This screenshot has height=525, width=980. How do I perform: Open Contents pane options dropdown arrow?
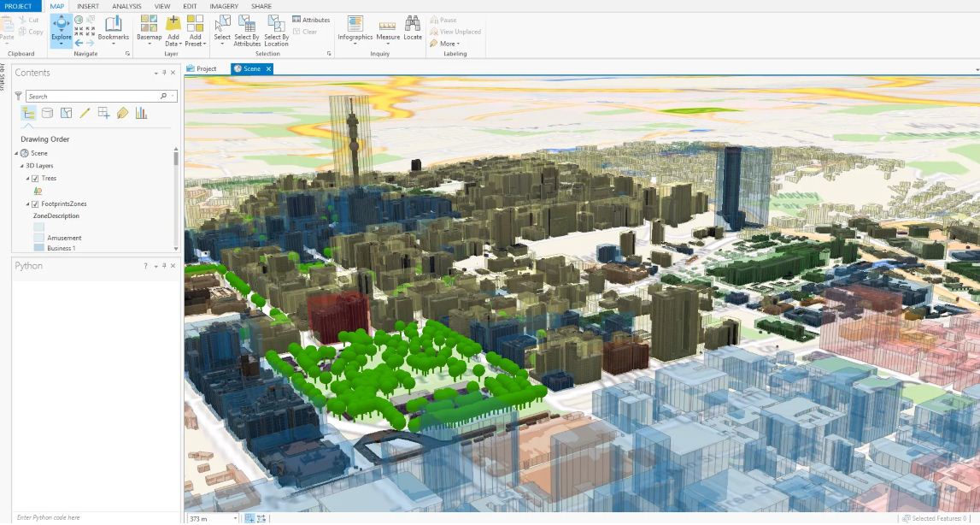(x=156, y=74)
